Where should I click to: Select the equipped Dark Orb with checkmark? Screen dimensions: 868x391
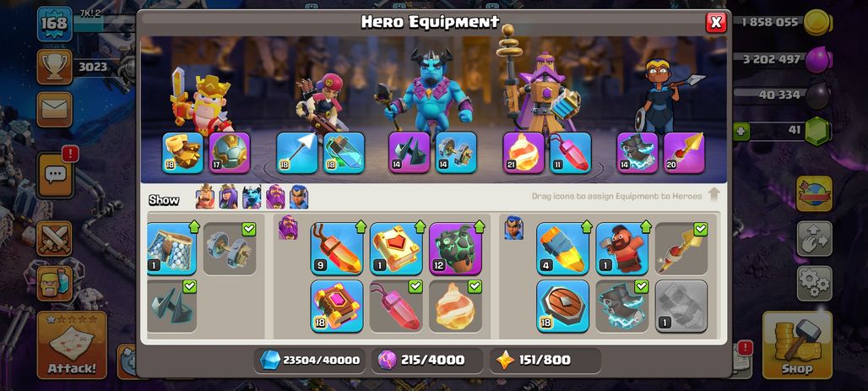coord(171,307)
